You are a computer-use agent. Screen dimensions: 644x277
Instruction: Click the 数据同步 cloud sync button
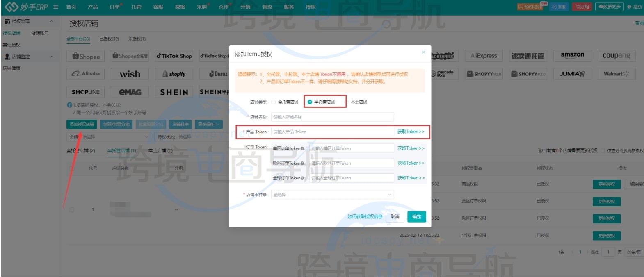610,7
